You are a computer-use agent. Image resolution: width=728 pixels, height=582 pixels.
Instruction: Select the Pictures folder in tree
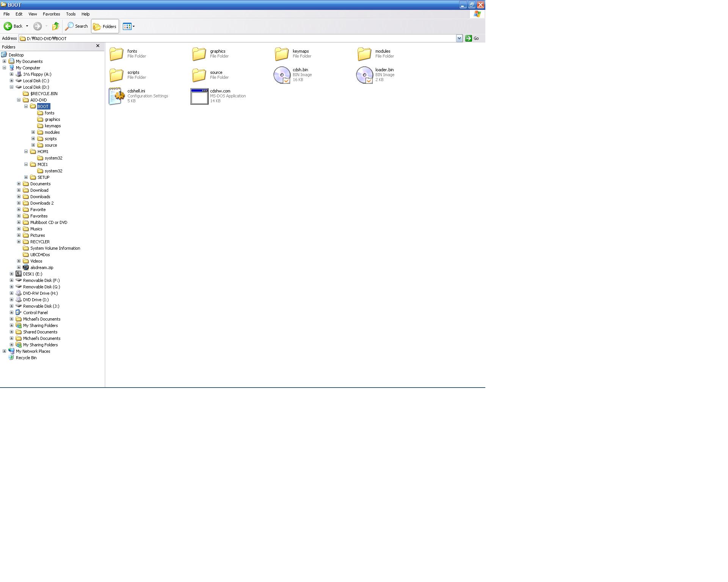coord(38,235)
